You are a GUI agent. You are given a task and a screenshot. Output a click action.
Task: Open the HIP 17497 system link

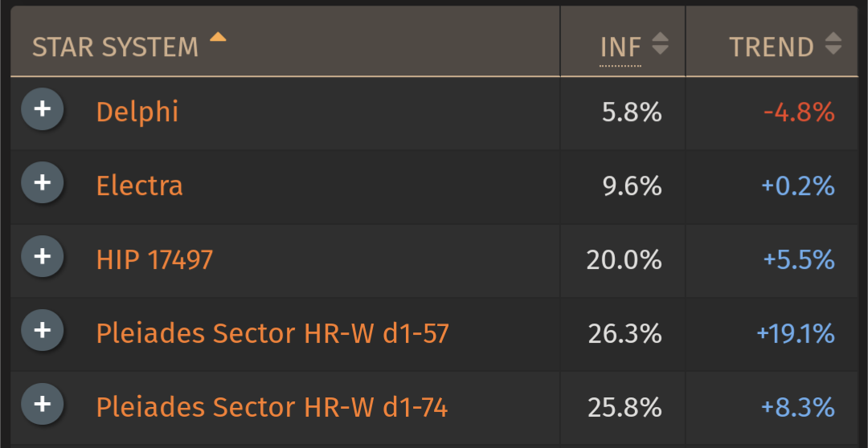click(x=154, y=260)
